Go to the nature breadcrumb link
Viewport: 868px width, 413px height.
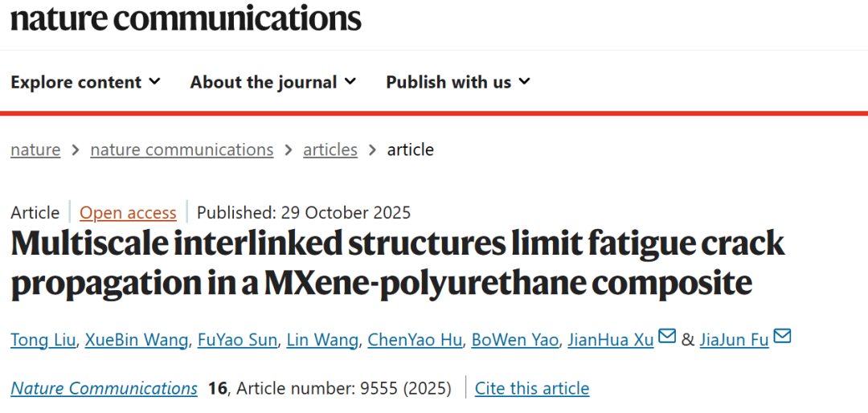point(35,149)
